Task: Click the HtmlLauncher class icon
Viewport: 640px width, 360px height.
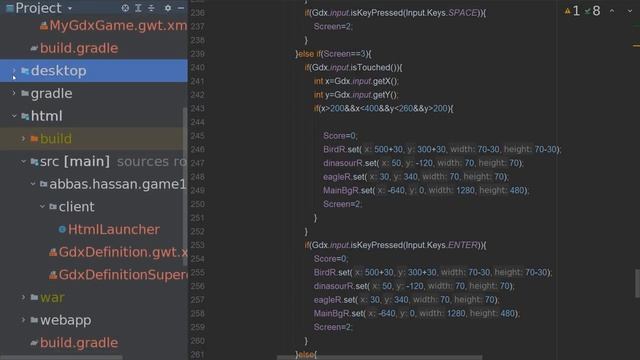Action: click(x=62, y=229)
